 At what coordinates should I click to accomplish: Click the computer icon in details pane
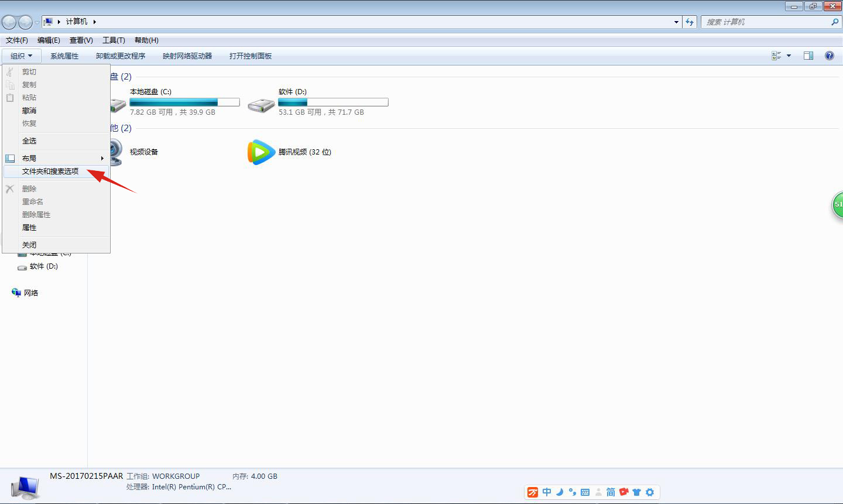click(x=25, y=488)
